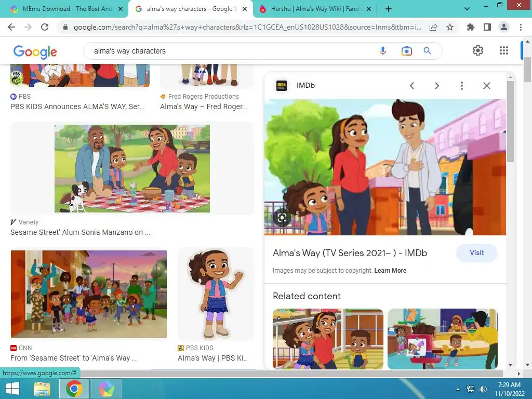Open the Chrome profile avatar
This screenshot has width=532, height=399.
pos(504,27)
